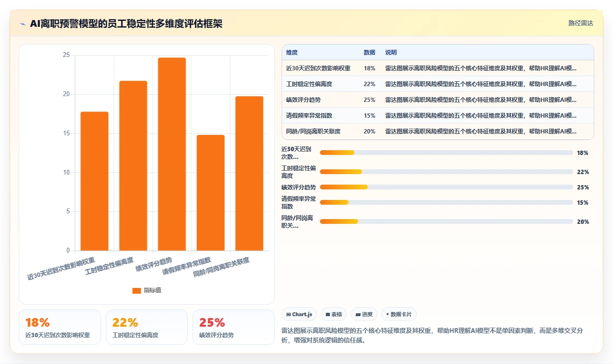The width and height of the screenshot is (613, 364).
Task: Select the 同龄/同岗离职关联度 table row
Action: pos(438,131)
